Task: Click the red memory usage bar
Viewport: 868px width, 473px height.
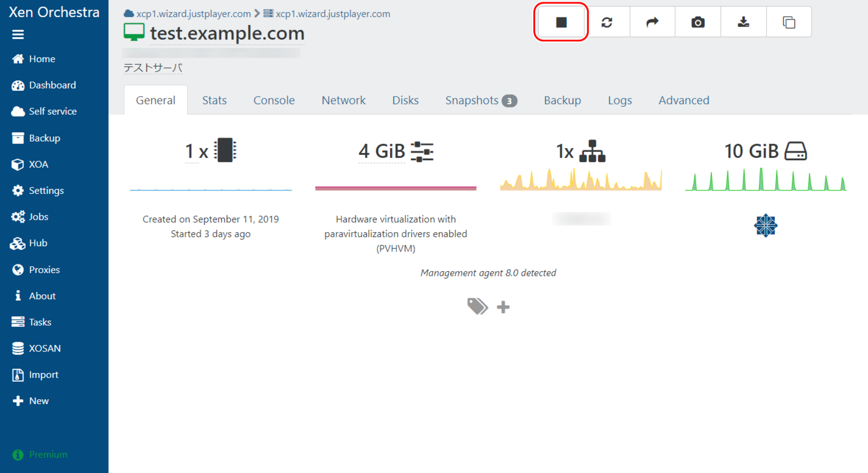Action: click(x=396, y=188)
